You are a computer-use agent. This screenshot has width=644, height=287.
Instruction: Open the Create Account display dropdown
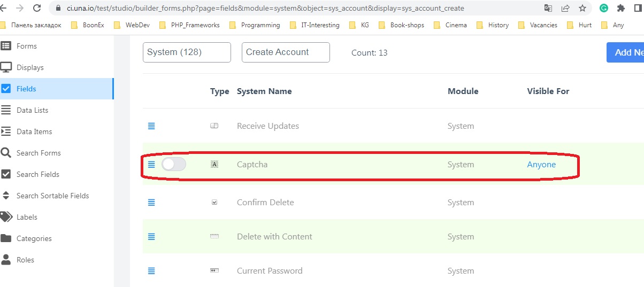[286, 52]
